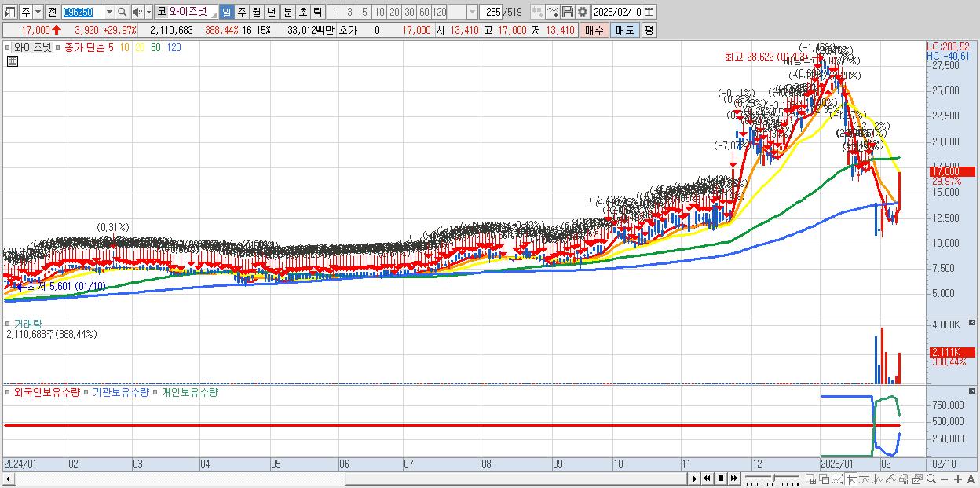
Task: Click the dotted chart region icon
Action: 837,479
